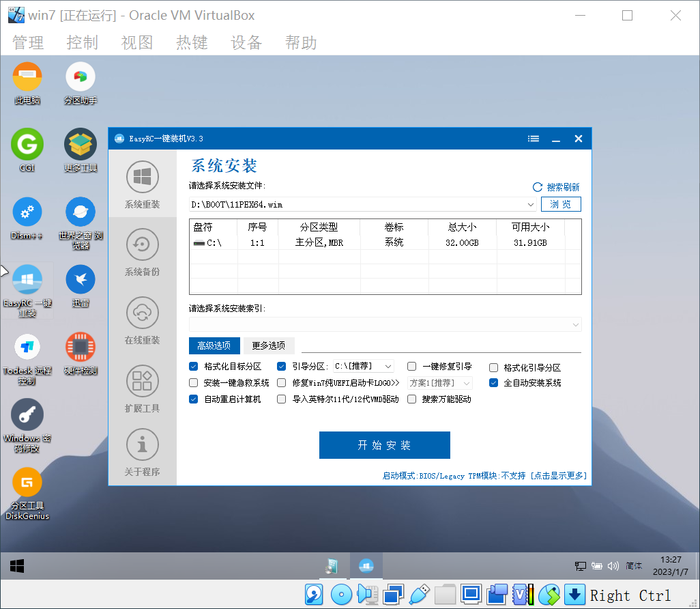Click the 搜索刷新 link text
Screen dimensions: 700x609
click(564, 187)
